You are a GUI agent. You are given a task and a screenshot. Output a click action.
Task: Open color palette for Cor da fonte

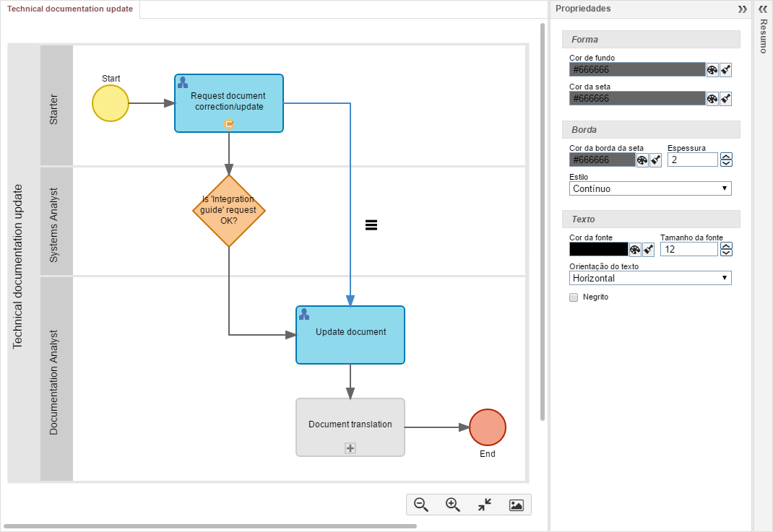(x=635, y=250)
